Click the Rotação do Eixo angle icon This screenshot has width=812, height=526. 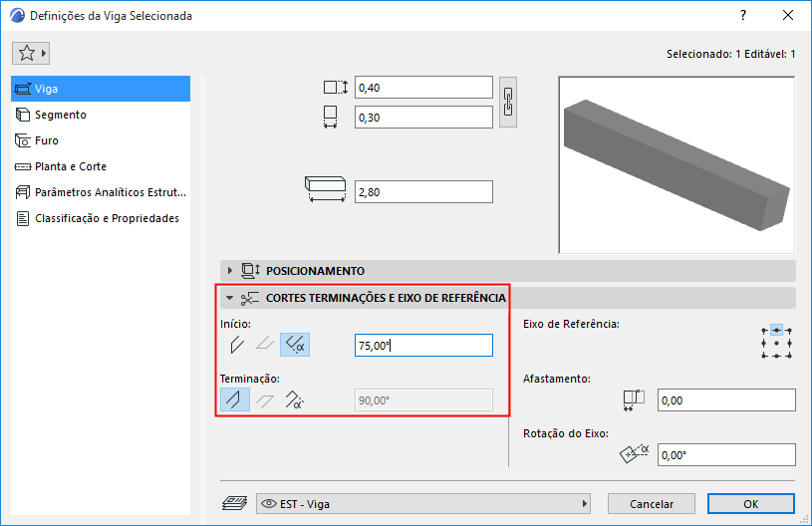pyautogui.click(x=635, y=454)
